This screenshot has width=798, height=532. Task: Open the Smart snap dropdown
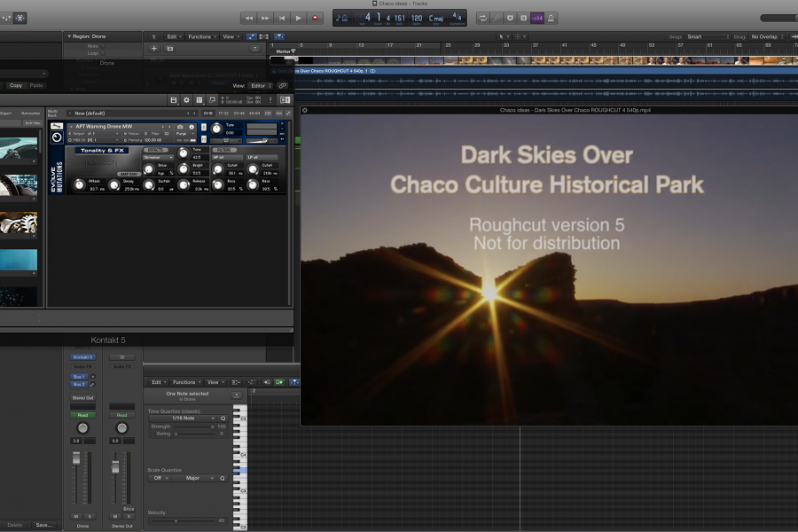(705, 36)
